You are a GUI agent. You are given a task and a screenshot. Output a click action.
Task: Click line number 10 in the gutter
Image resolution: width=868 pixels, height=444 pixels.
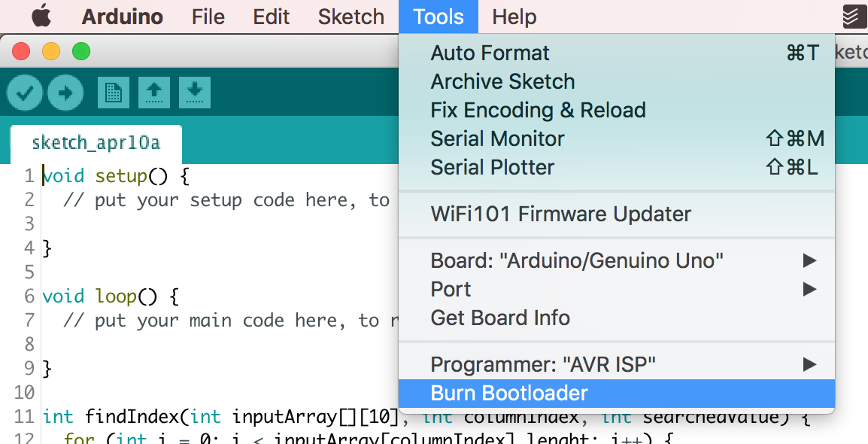24,392
